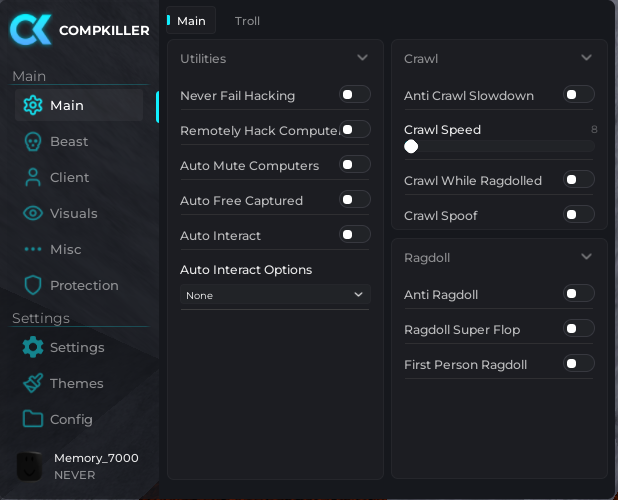Open Settings page from sidebar
Image resolution: width=618 pixels, height=500 pixels.
[x=76, y=348]
